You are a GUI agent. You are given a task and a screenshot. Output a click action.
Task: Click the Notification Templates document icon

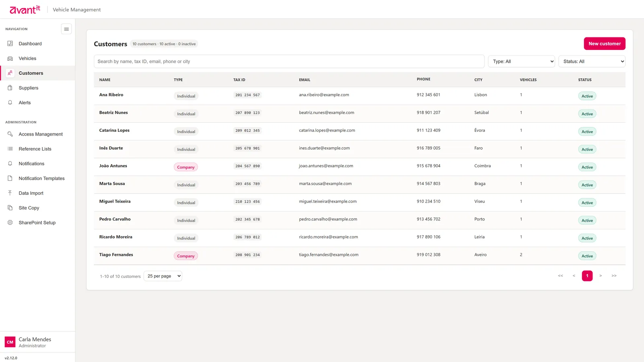10,178
